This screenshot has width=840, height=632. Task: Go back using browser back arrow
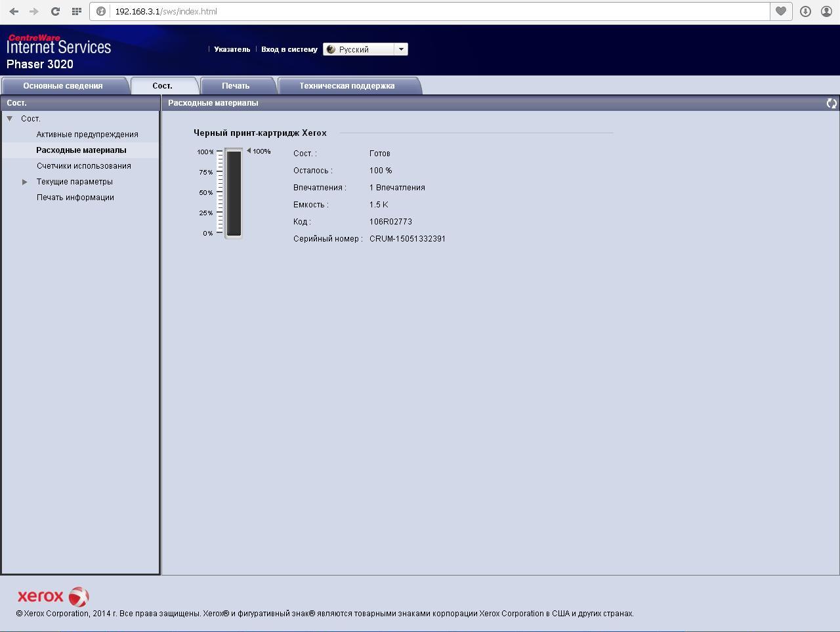(x=14, y=11)
